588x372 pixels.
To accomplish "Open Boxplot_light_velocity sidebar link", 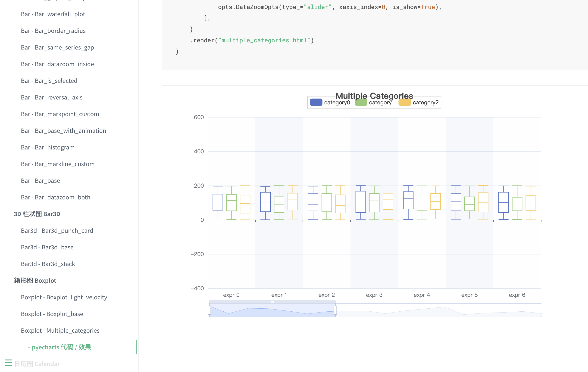I will (x=64, y=297).
